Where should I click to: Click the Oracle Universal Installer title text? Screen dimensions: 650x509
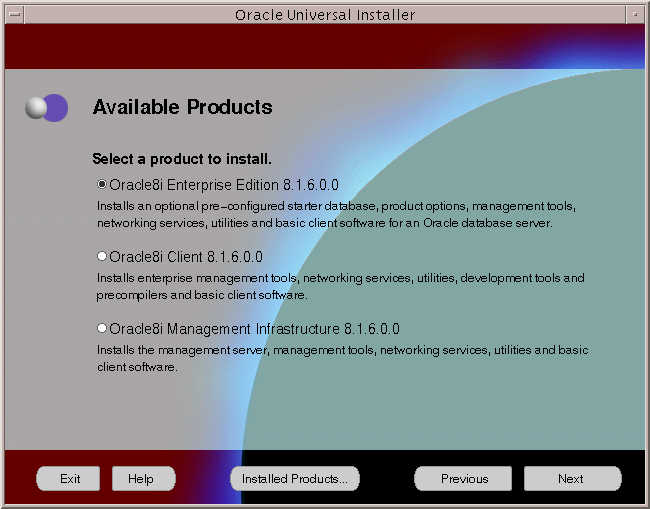click(x=325, y=15)
